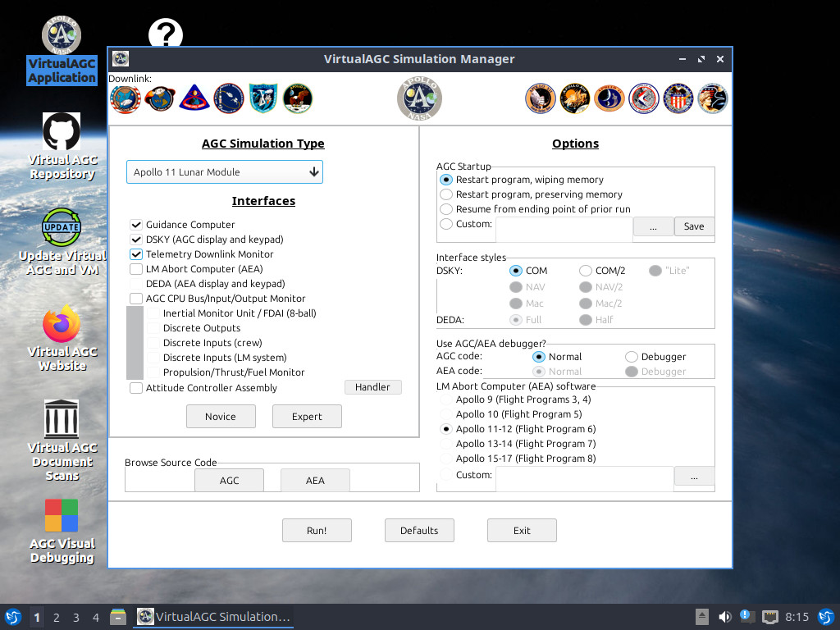The height and width of the screenshot is (630, 840).
Task: Click the volume icon in system tray
Action: 724,617
